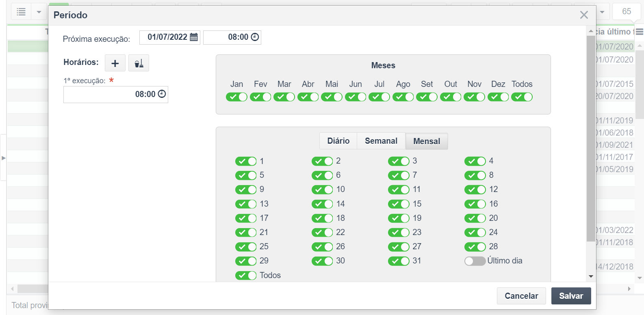Open the list view icon in top toolbar

click(21, 12)
